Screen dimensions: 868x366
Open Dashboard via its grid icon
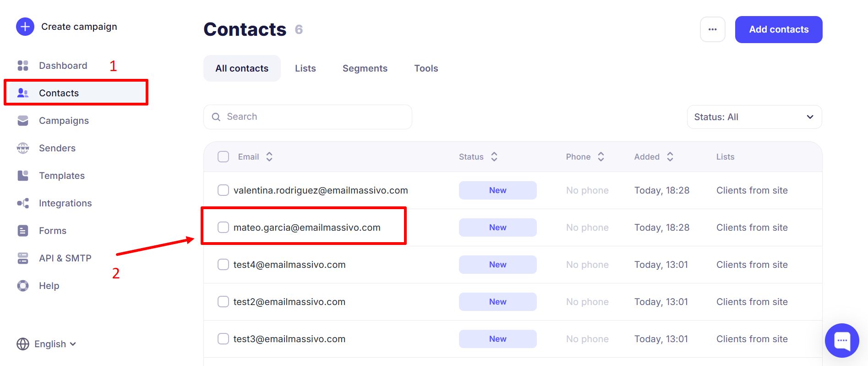point(23,66)
